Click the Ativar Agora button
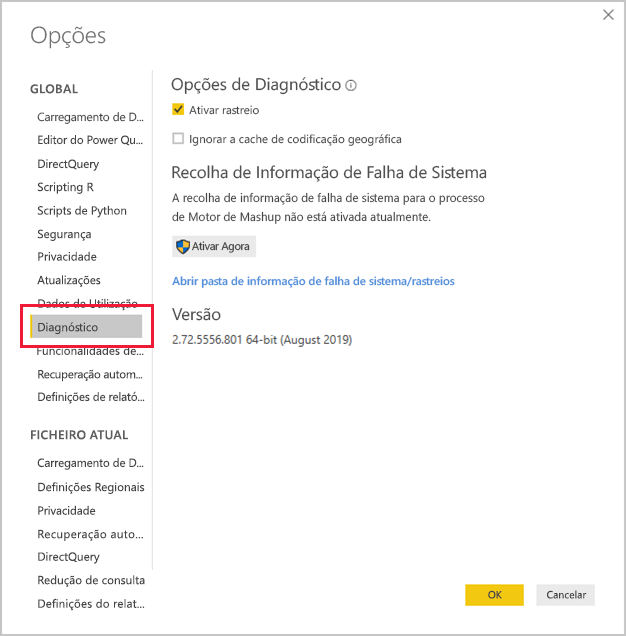The height and width of the screenshot is (636, 626). pyautogui.click(x=214, y=246)
